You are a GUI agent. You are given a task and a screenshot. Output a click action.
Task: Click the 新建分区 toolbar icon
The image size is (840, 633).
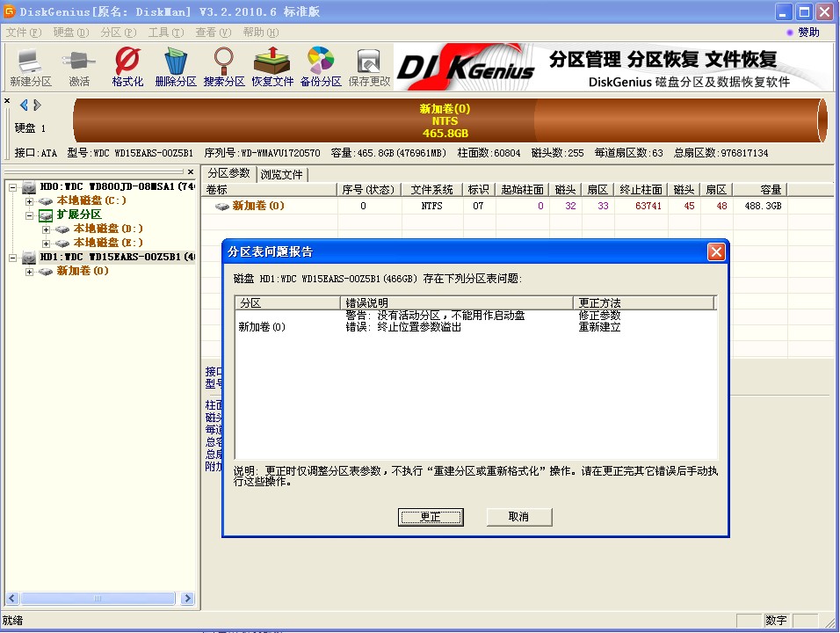(31, 68)
